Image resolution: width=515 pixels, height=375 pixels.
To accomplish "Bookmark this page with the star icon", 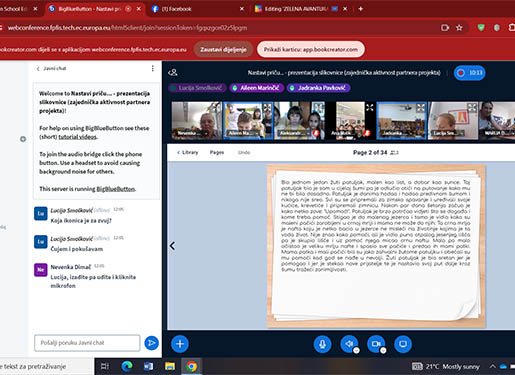I will pyautogui.click(x=459, y=28).
